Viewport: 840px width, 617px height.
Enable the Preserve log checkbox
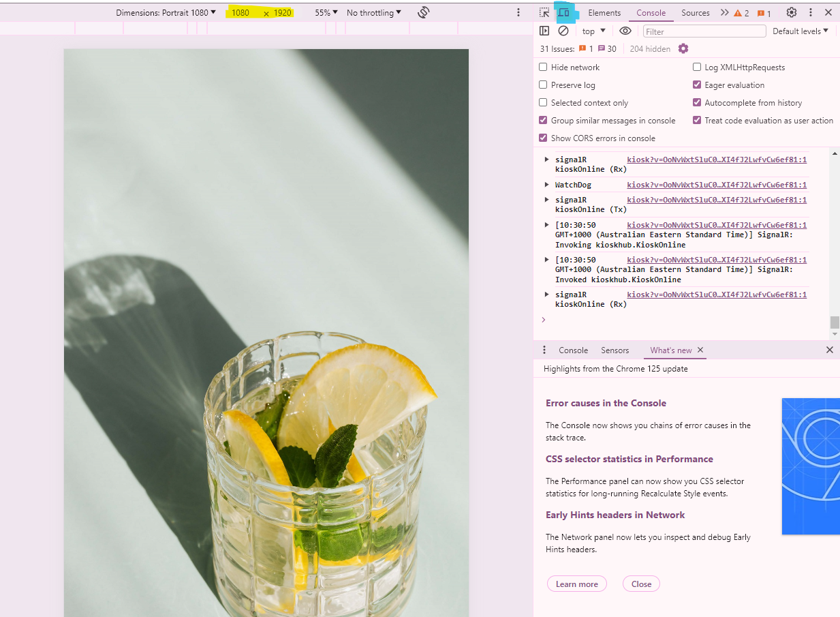coord(543,85)
